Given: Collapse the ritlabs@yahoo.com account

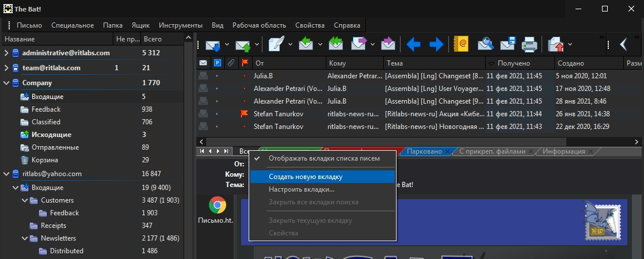Looking at the screenshot, I should point(6,174).
